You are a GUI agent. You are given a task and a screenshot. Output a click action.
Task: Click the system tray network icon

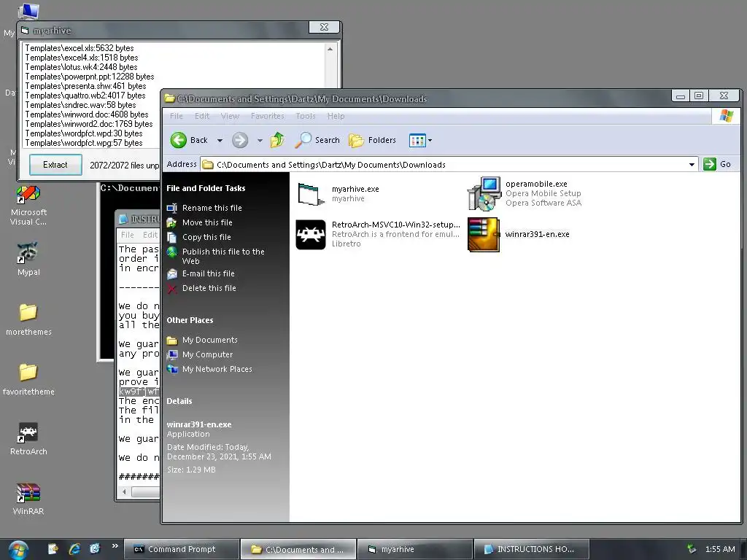(x=692, y=549)
